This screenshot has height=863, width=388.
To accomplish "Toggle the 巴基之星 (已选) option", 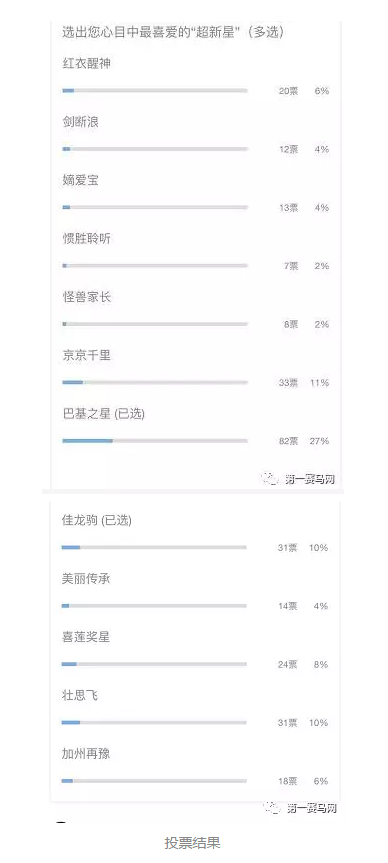I will (195, 427).
